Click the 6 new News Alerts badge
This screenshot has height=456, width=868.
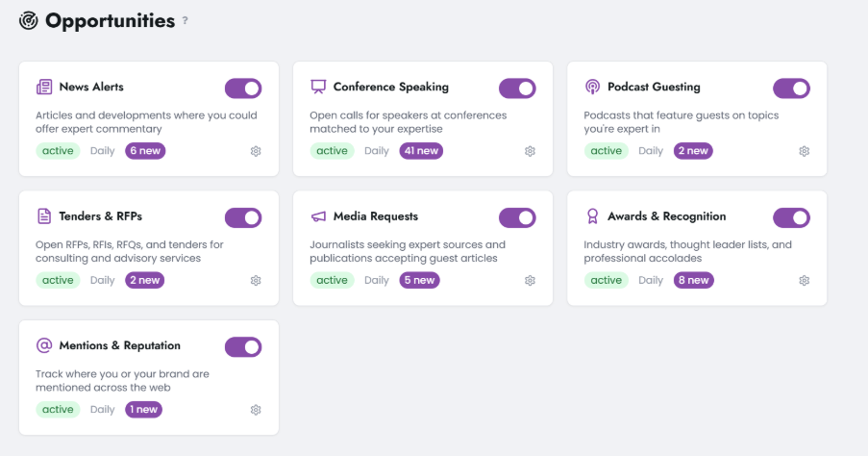pyautogui.click(x=145, y=151)
